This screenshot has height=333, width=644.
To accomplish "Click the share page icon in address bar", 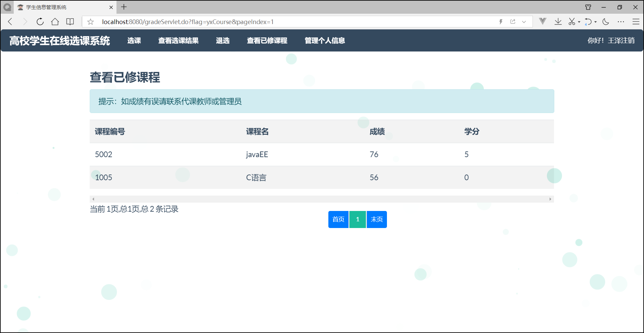I will (x=513, y=21).
